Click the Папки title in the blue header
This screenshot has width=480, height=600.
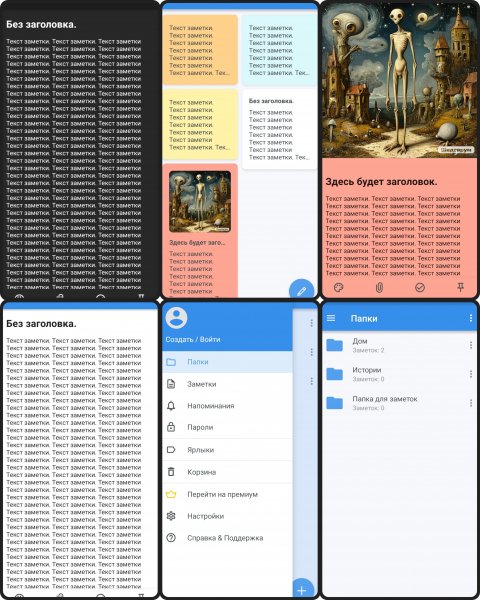click(364, 318)
